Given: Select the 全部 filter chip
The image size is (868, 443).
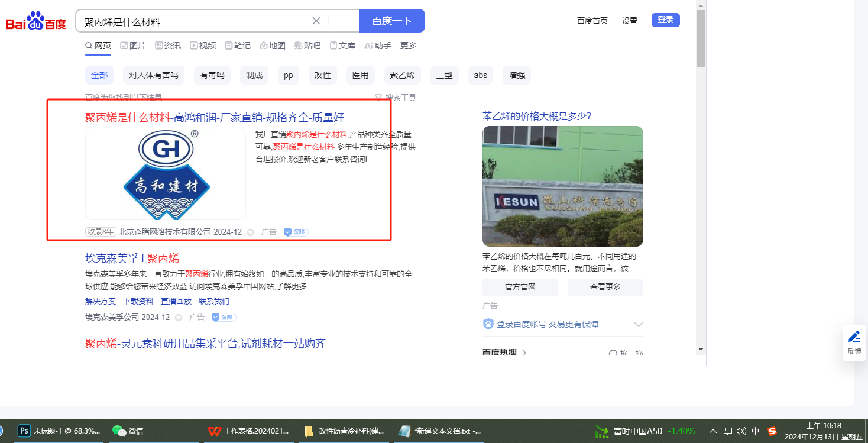Looking at the screenshot, I should pos(99,75).
